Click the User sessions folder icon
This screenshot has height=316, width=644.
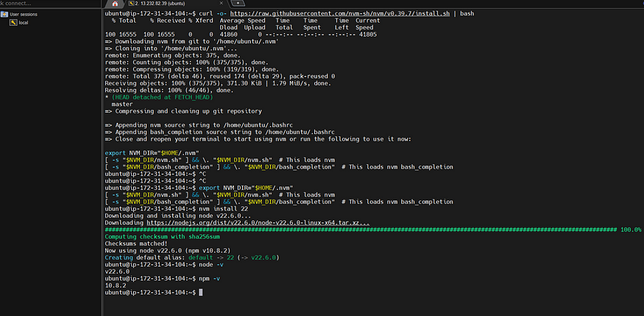4,15
